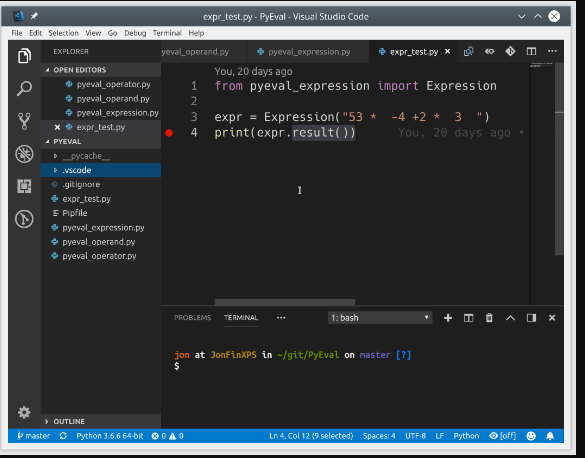Screen dimensions: 585x458
Task: Open .gitignore in file tree
Action: [101, 184]
